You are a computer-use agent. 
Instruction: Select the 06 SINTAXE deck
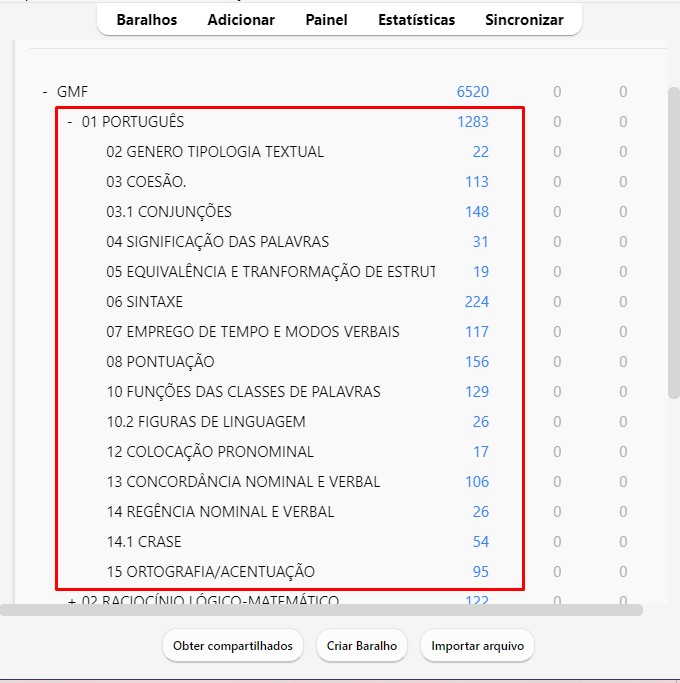(145, 302)
